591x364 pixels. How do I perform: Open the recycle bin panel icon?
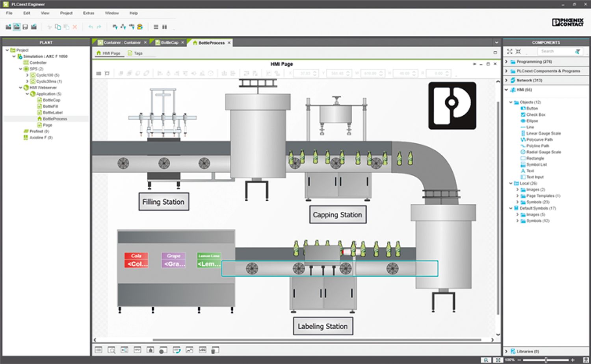coord(215,350)
